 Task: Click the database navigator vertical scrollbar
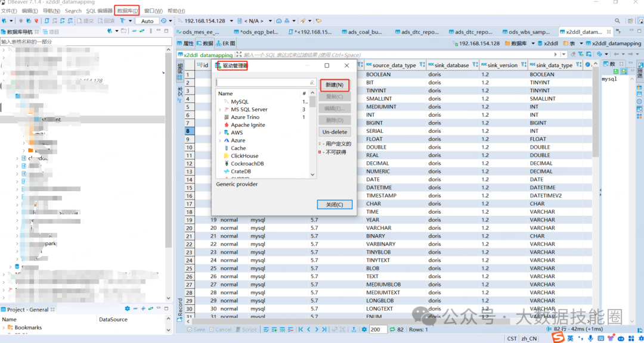168,174
